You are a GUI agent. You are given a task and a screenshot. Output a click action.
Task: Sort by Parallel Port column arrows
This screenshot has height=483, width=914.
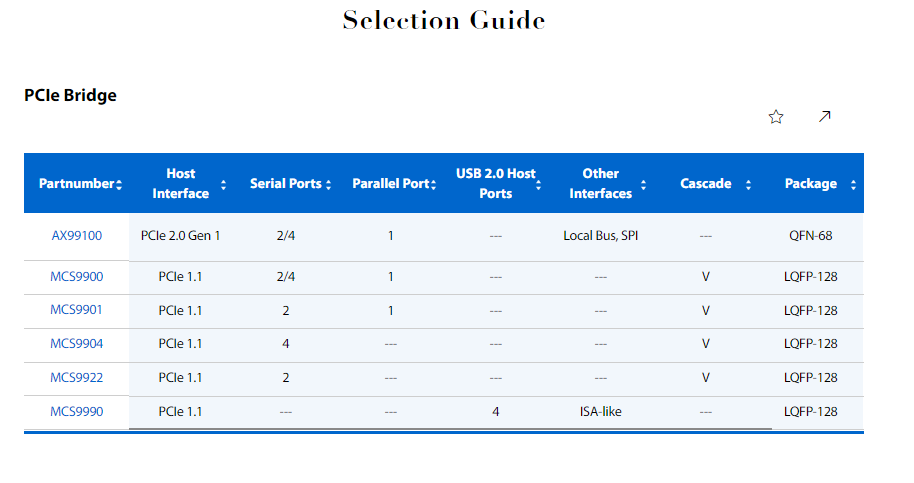tap(434, 185)
